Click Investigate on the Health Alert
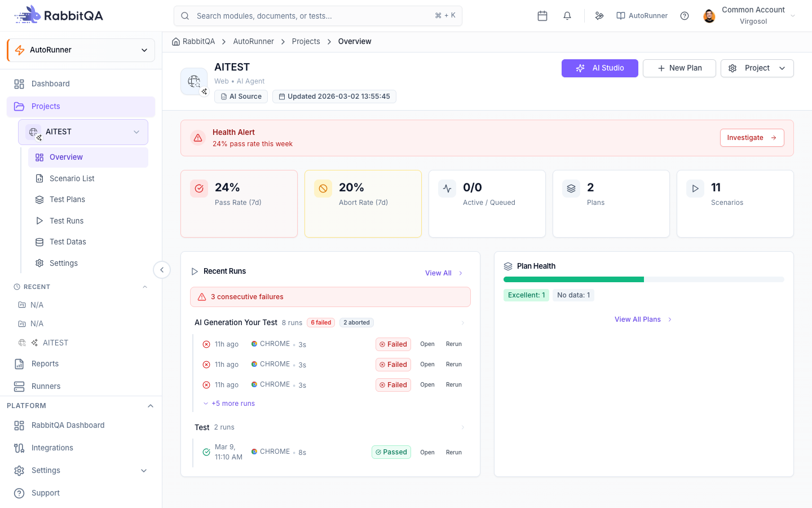Image resolution: width=812 pixels, height=508 pixels. [x=752, y=138]
